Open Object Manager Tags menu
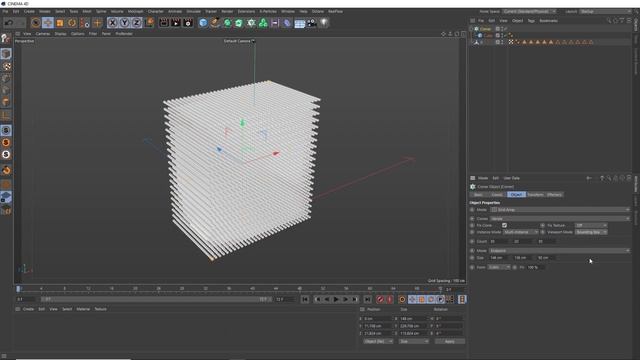The height and width of the screenshot is (360, 640). [x=531, y=21]
